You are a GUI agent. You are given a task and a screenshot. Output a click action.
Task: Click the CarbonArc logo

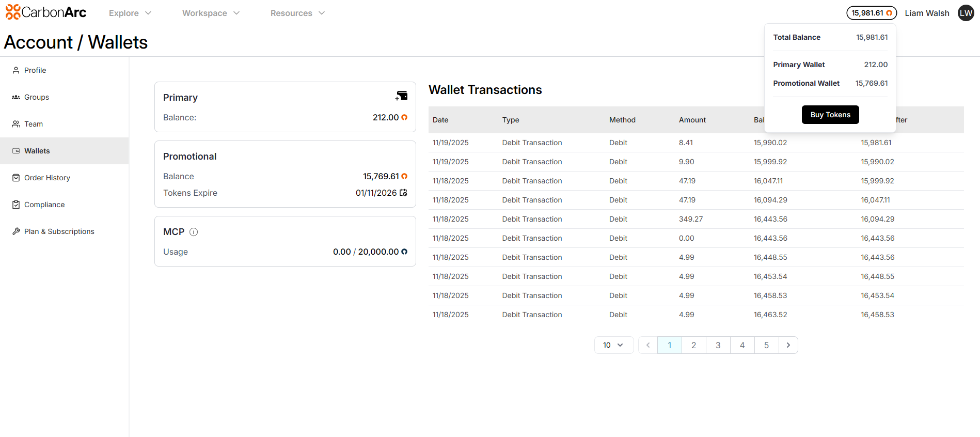click(x=46, y=12)
